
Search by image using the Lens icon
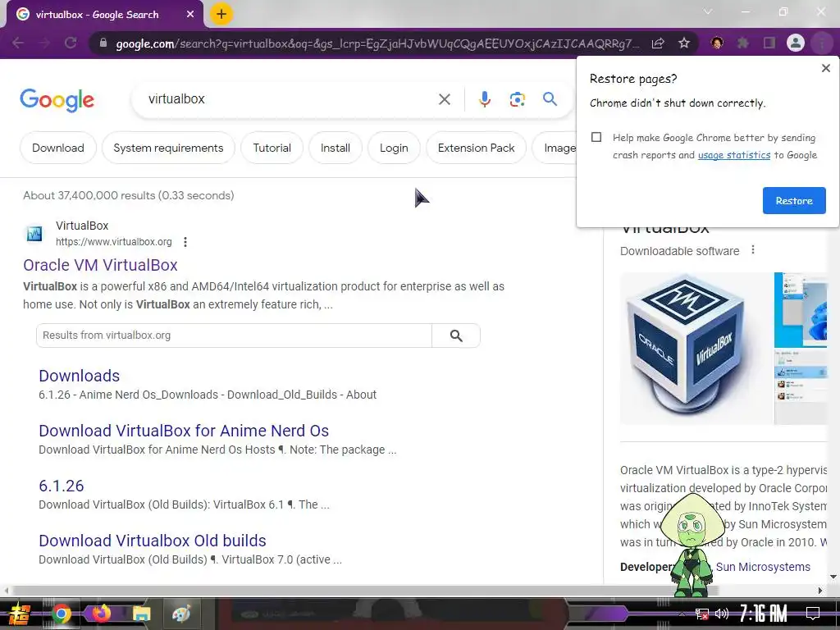click(517, 99)
